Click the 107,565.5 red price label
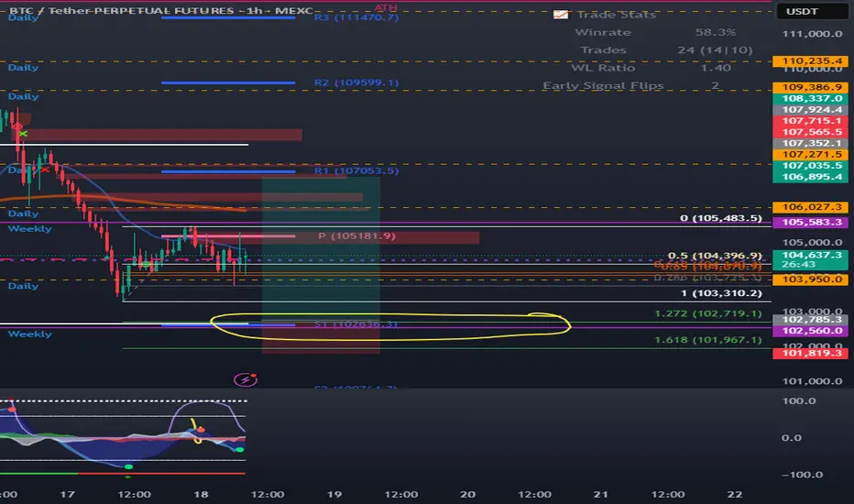The height and width of the screenshot is (504, 854). point(810,132)
